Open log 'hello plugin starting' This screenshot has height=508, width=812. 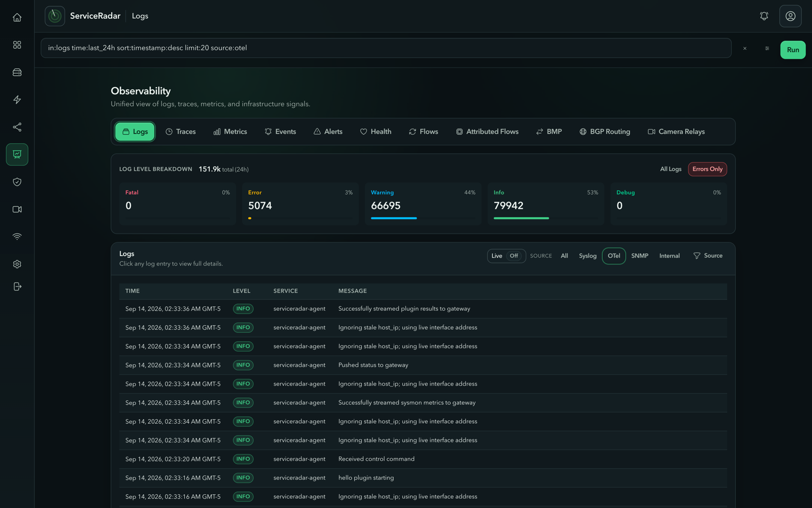(x=423, y=478)
